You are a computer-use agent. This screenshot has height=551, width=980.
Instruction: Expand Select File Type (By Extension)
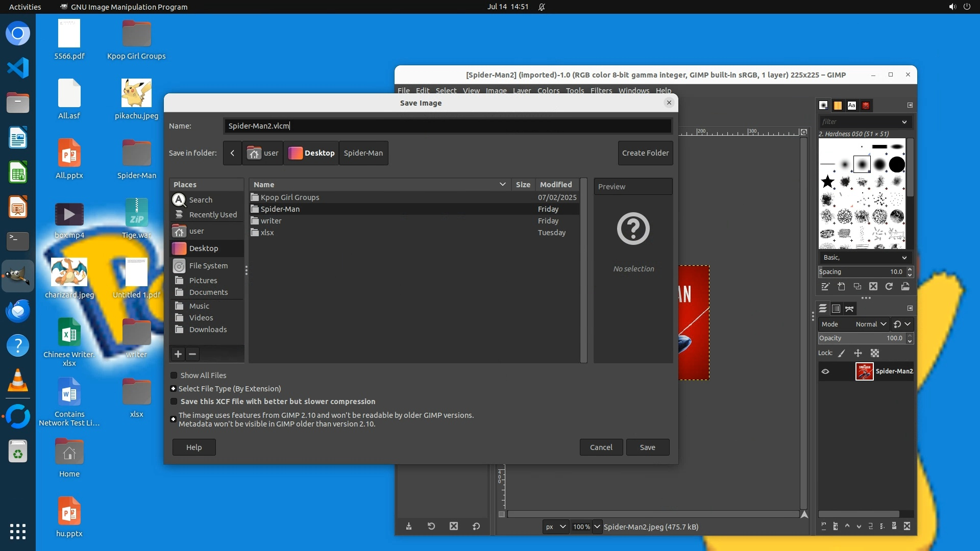(174, 389)
